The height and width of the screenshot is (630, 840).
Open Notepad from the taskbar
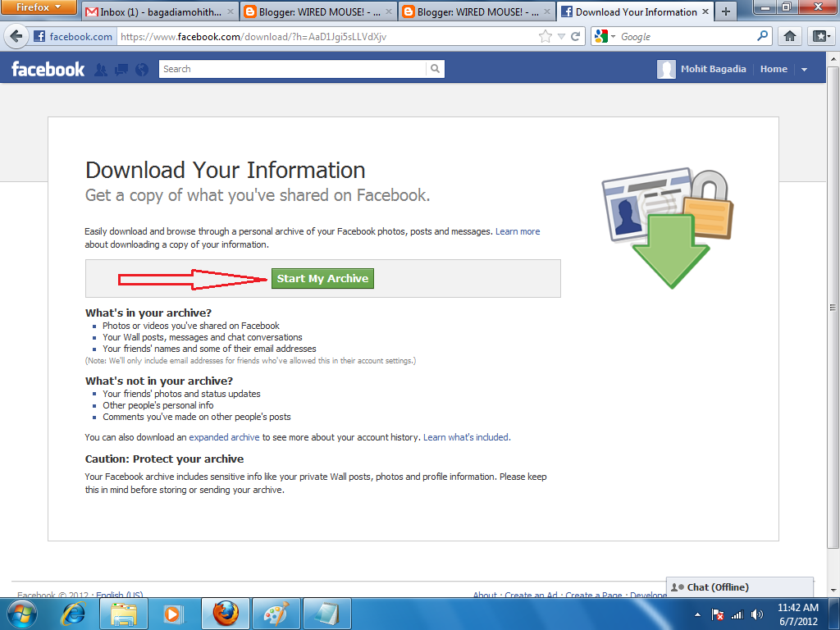point(327,614)
